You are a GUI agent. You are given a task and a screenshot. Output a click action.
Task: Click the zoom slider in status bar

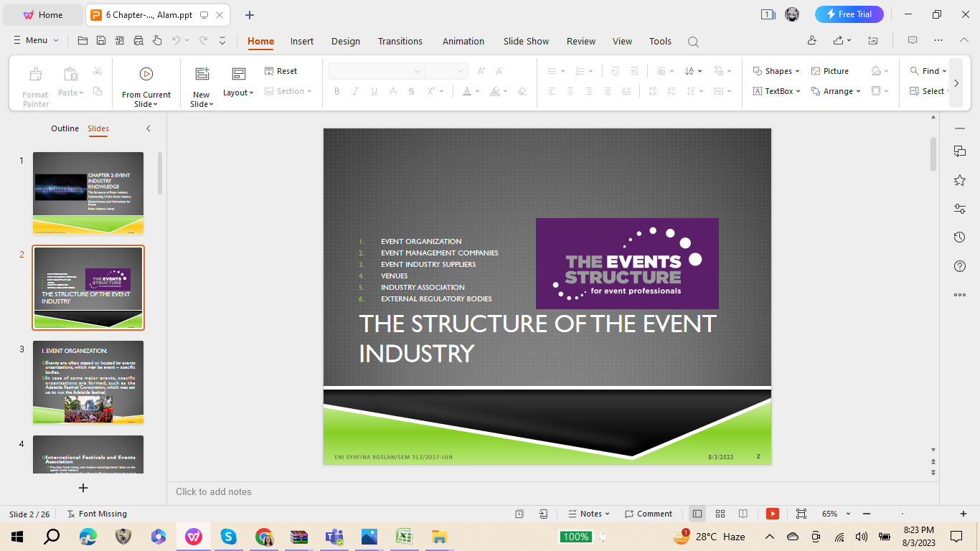[903, 514]
